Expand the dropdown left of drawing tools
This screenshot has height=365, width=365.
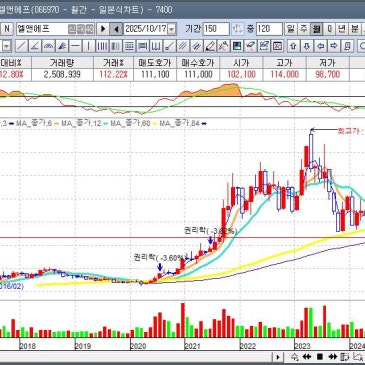pos(7,46)
